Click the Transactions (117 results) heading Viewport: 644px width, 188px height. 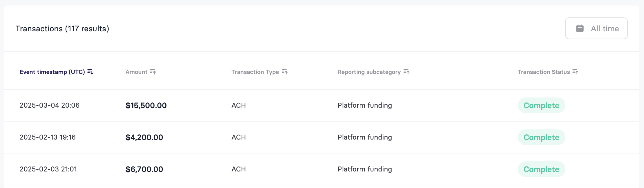[62, 29]
